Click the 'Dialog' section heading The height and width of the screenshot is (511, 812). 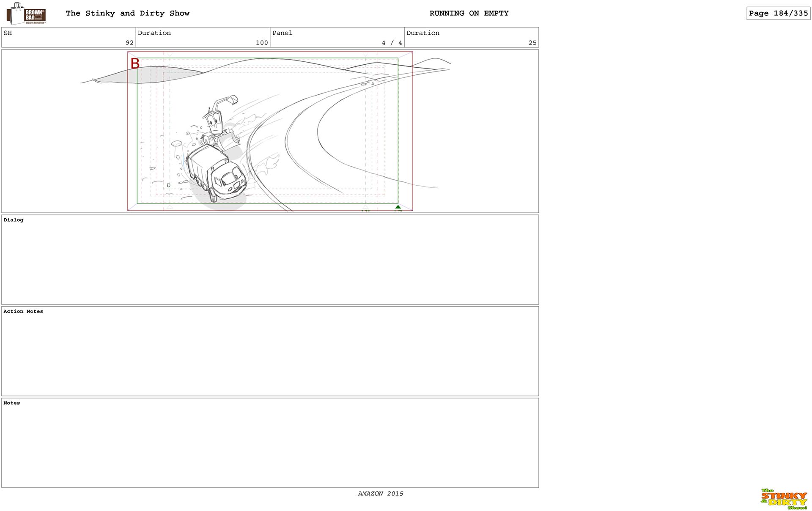coord(14,220)
